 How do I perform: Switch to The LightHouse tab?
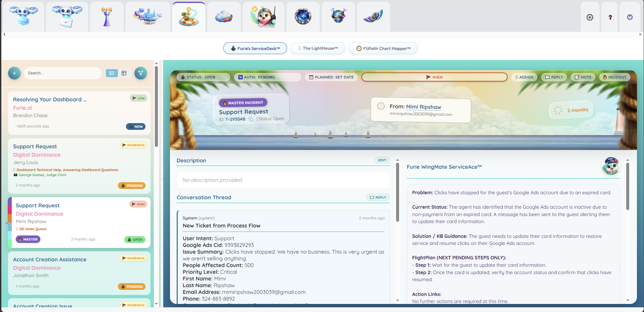(x=317, y=48)
